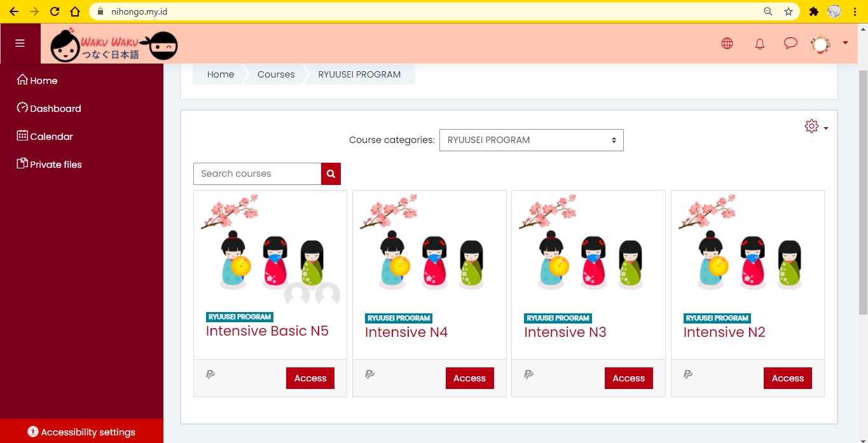868x443 pixels.
Task: Click Access for Intensive N3
Action: click(x=629, y=378)
